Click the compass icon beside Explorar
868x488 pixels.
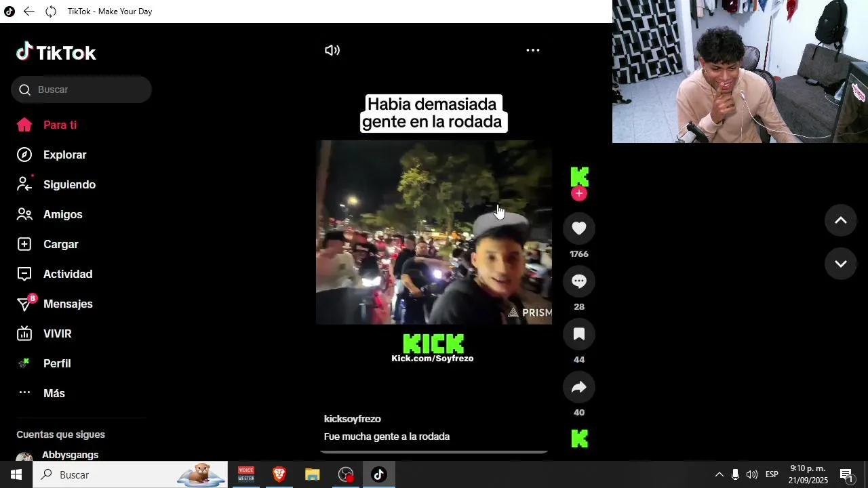click(24, 155)
